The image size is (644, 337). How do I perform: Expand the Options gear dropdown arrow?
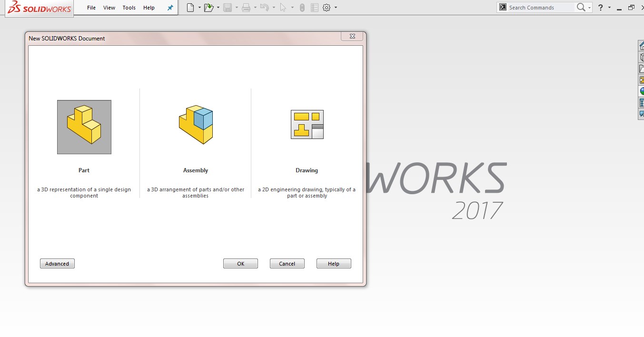pyautogui.click(x=336, y=8)
